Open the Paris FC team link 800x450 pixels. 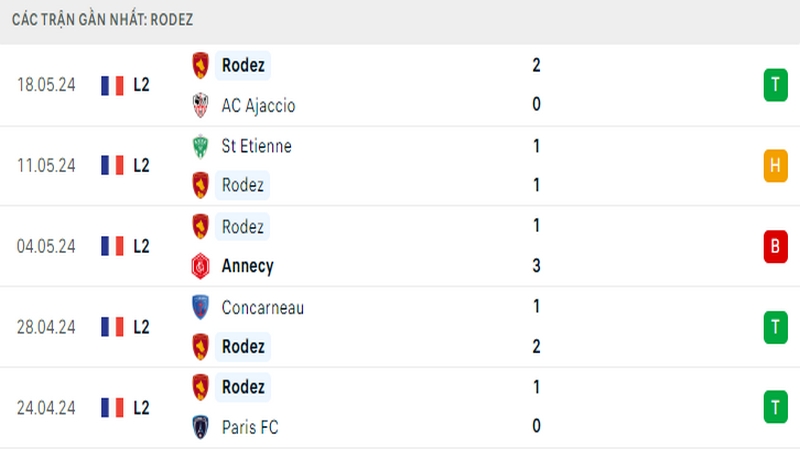click(x=250, y=427)
